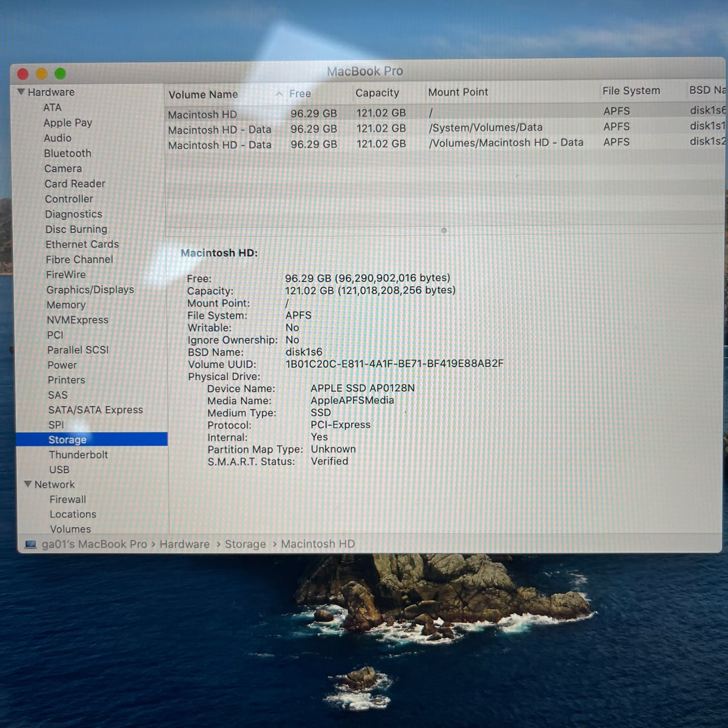Select Bluetooth in the sidebar

(68, 153)
